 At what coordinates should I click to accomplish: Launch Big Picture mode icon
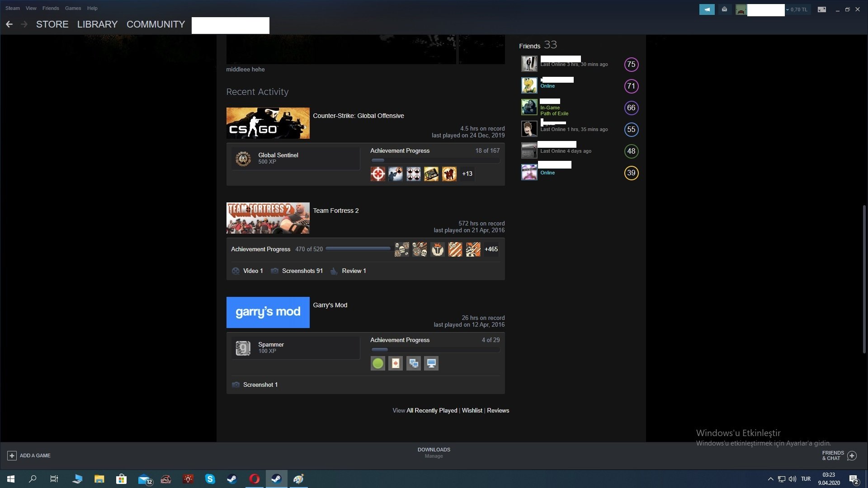(822, 9)
